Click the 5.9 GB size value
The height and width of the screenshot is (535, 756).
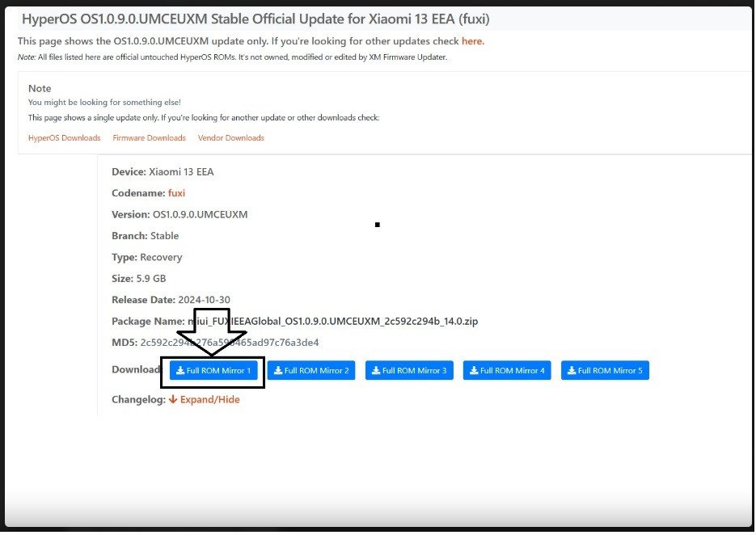(153, 279)
